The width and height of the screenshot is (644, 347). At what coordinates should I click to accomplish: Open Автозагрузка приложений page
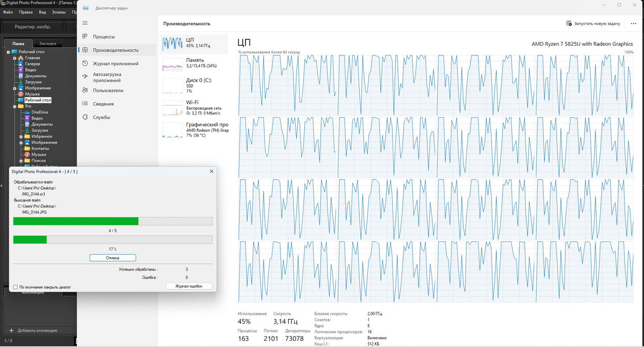click(x=118, y=77)
